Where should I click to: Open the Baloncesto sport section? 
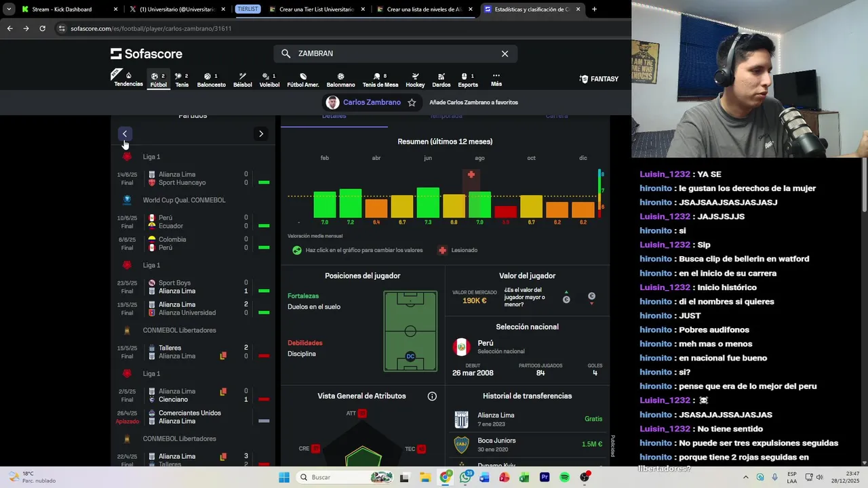click(x=212, y=79)
